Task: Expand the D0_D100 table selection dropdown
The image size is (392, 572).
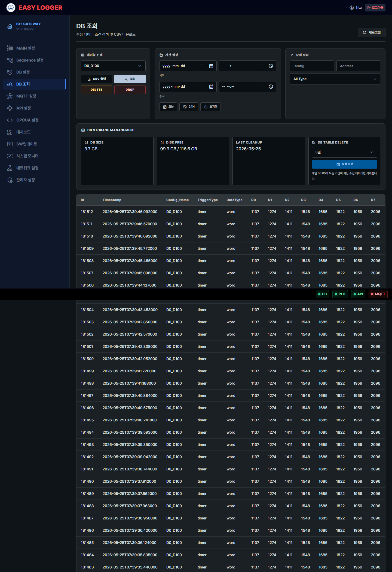Action: point(113,66)
